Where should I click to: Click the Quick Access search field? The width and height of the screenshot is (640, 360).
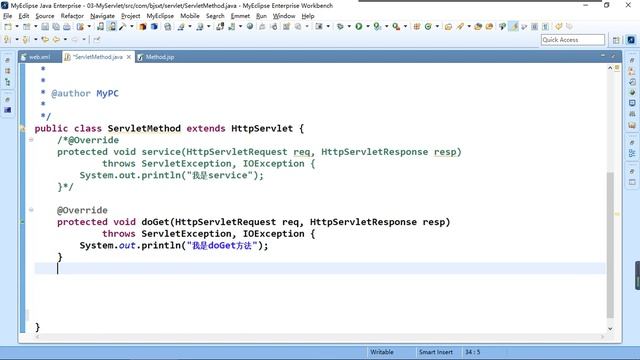(x=573, y=40)
